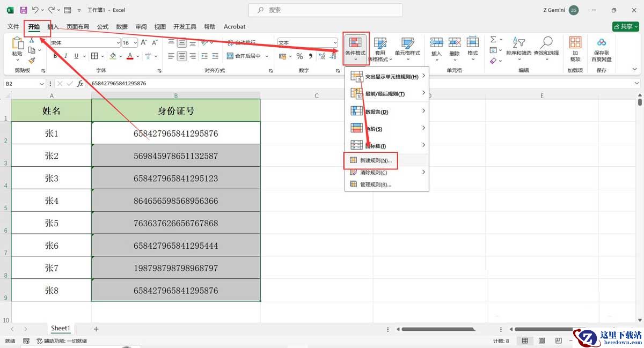
Task: Undo the last action
Action: click(x=35, y=10)
